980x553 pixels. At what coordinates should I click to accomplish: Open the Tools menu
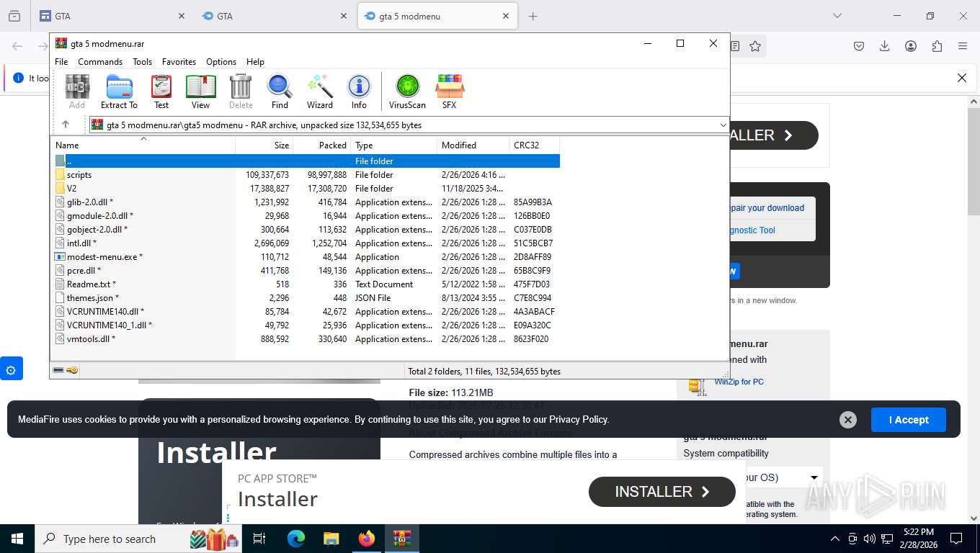click(x=142, y=62)
